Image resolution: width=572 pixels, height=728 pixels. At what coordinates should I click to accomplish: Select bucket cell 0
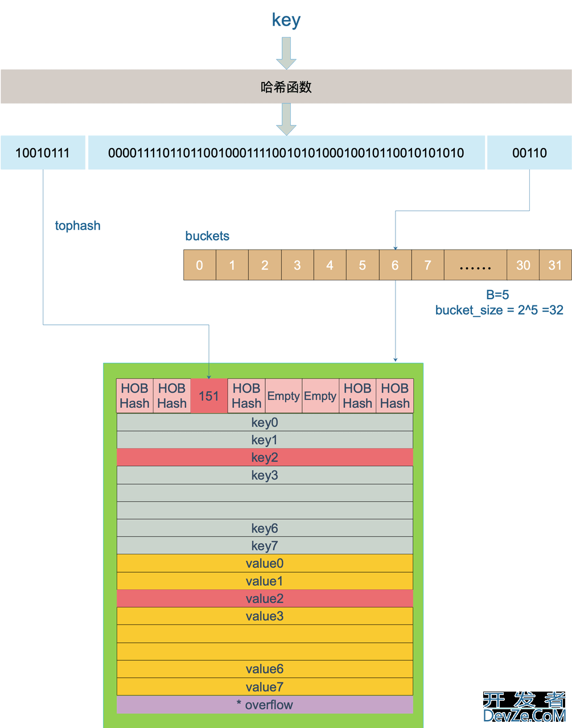[x=200, y=265]
